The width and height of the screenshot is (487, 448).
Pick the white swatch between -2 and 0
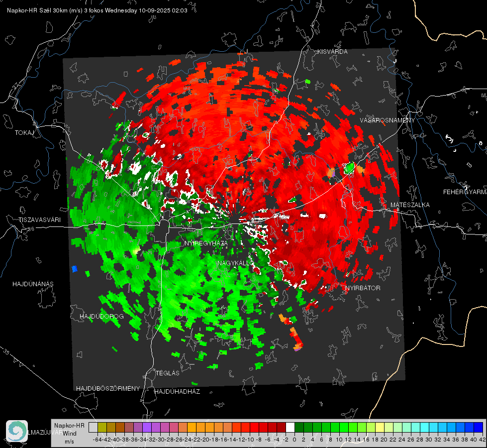(x=290, y=427)
